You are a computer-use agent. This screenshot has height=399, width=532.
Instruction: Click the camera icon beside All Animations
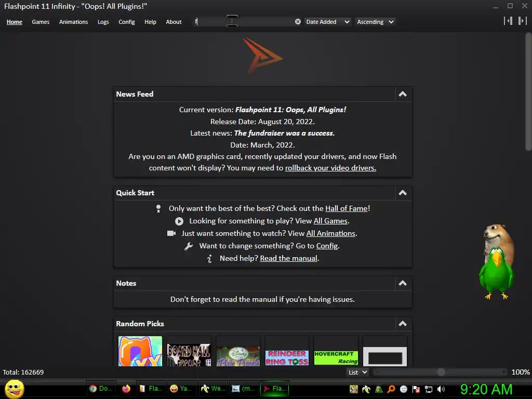coord(171,233)
